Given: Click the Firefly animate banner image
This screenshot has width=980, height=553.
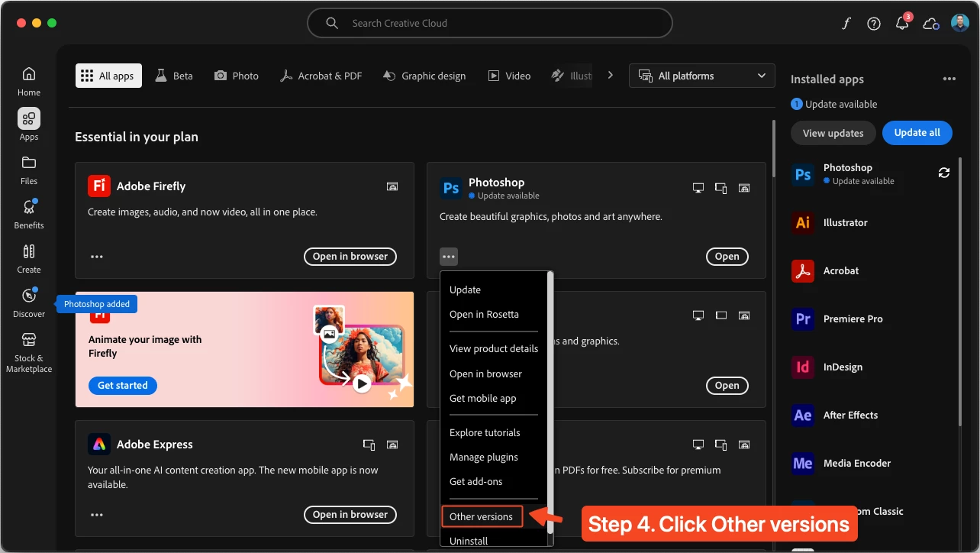Looking at the screenshot, I should tap(362, 349).
